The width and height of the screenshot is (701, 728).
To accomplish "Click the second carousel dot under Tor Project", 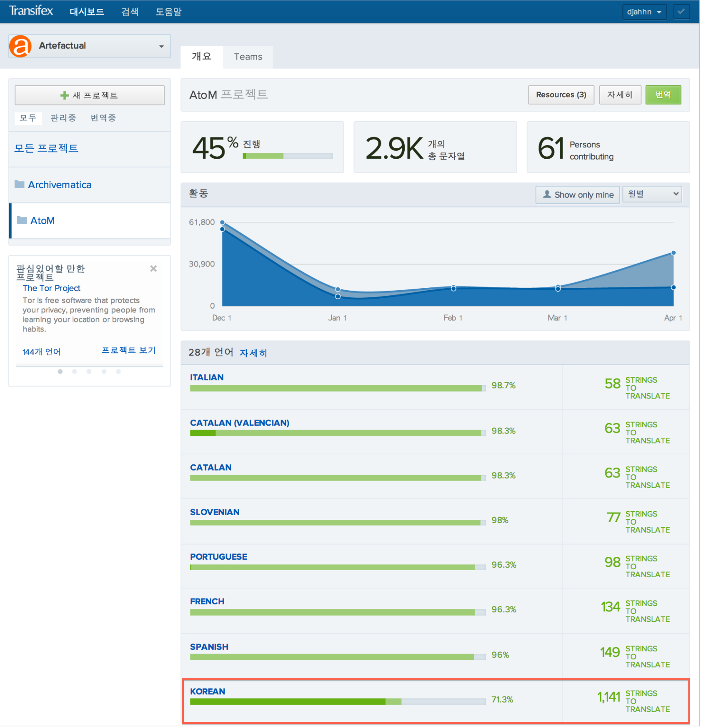I will (x=75, y=371).
